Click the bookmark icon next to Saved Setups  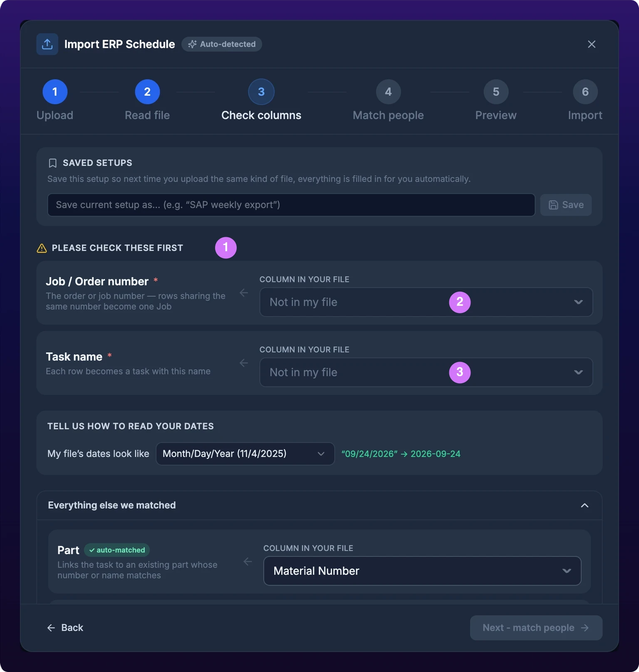(52, 163)
